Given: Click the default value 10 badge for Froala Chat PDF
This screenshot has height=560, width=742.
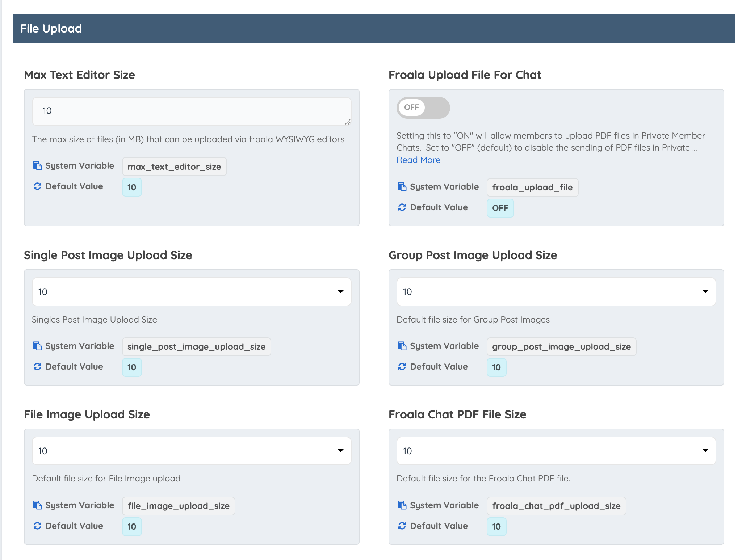Looking at the screenshot, I should tap(496, 527).
